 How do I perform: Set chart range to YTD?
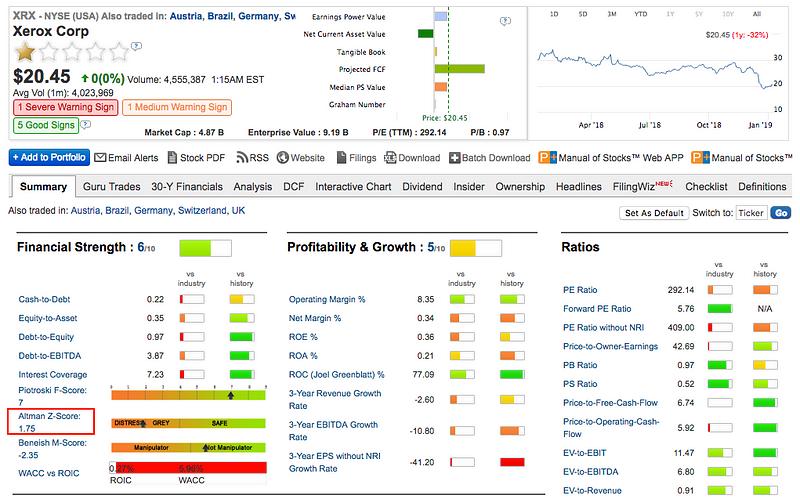coord(640,14)
